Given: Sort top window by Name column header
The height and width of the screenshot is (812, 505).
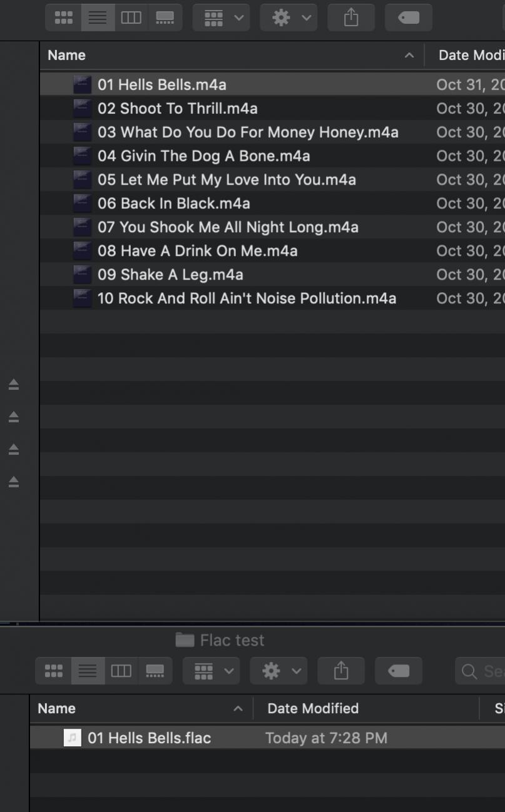Looking at the screenshot, I should 225,55.
